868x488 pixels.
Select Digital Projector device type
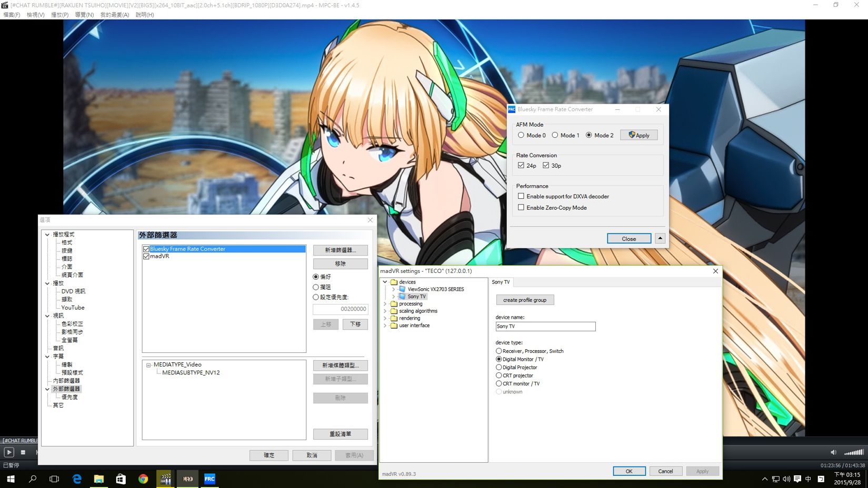click(498, 368)
